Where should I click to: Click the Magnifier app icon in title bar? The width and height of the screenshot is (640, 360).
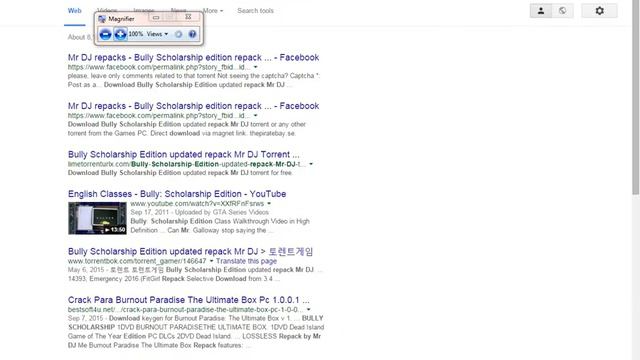click(102, 19)
